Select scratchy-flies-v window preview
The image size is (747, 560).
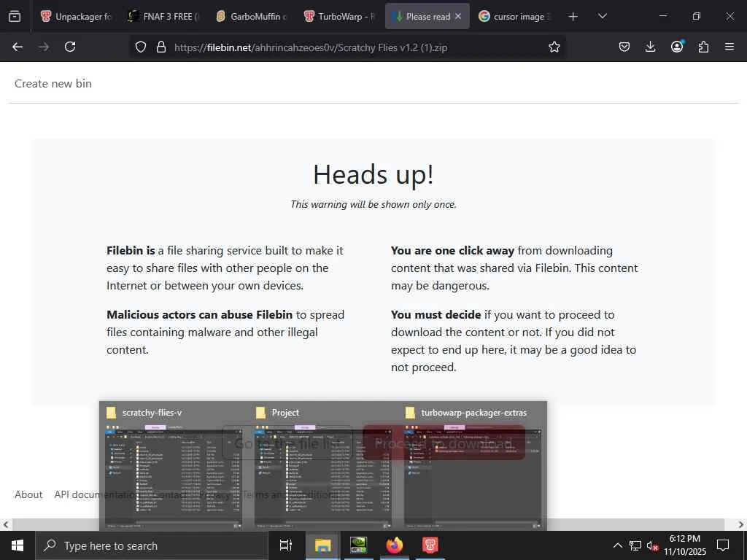coord(174,466)
